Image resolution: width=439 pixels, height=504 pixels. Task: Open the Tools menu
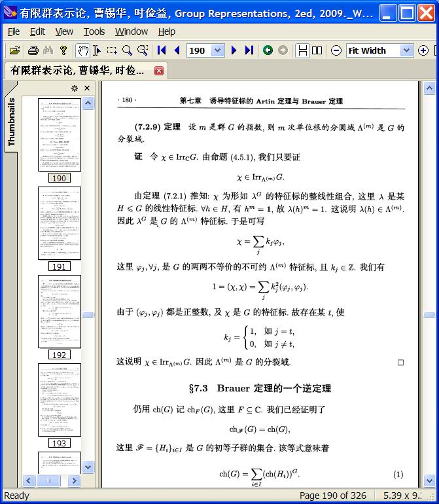94,31
